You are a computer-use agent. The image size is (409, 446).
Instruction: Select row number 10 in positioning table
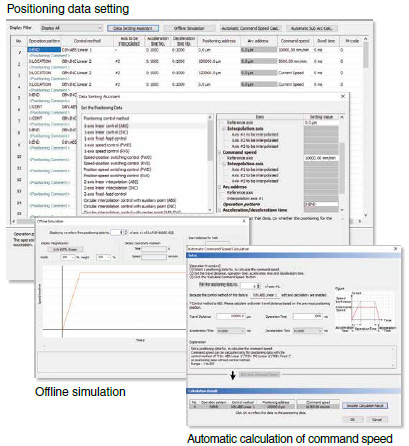pos(19,157)
